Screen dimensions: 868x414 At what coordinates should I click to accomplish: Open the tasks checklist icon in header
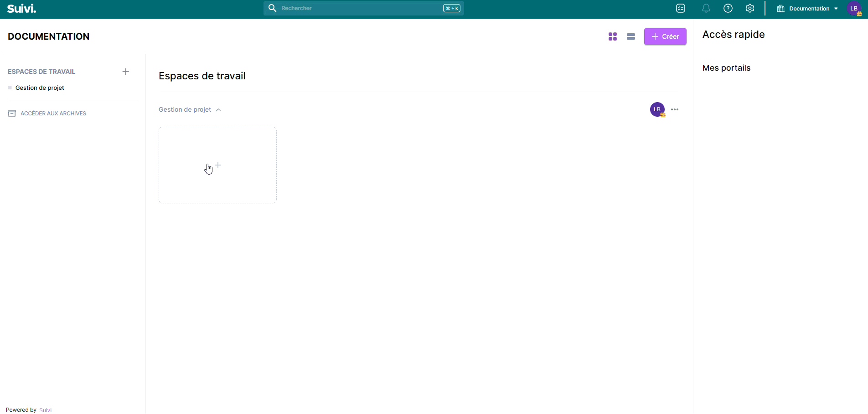click(680, 9)
